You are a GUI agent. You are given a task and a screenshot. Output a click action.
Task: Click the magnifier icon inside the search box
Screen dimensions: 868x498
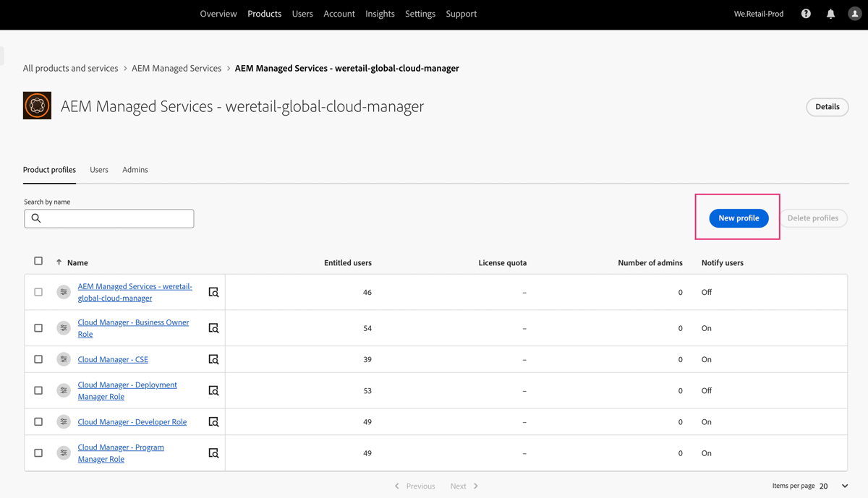point(36,218)
